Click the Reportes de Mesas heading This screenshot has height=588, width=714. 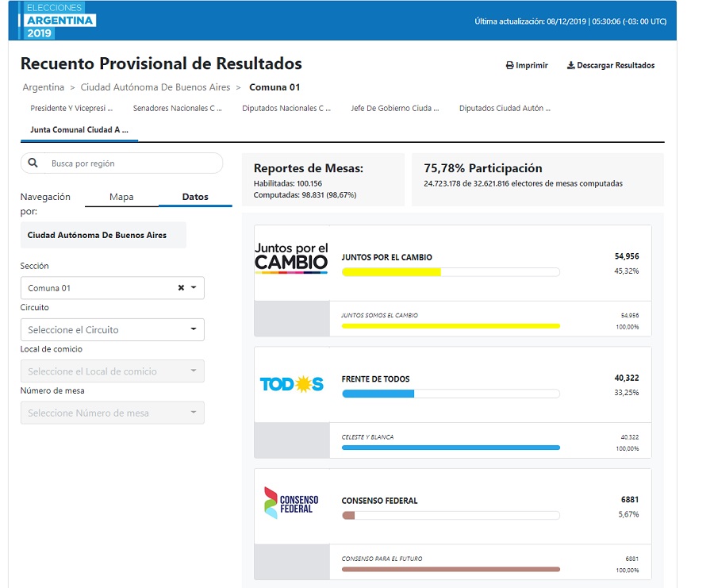[309, 168]
